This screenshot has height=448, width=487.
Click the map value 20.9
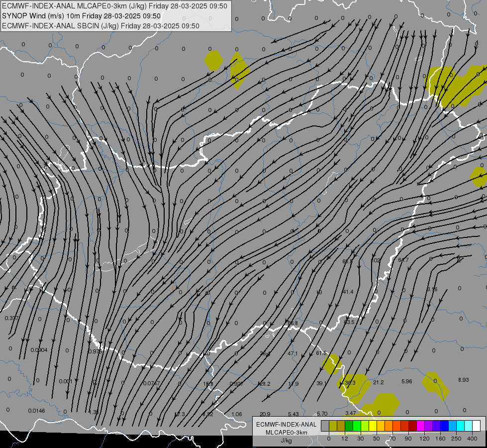[265, 414]
